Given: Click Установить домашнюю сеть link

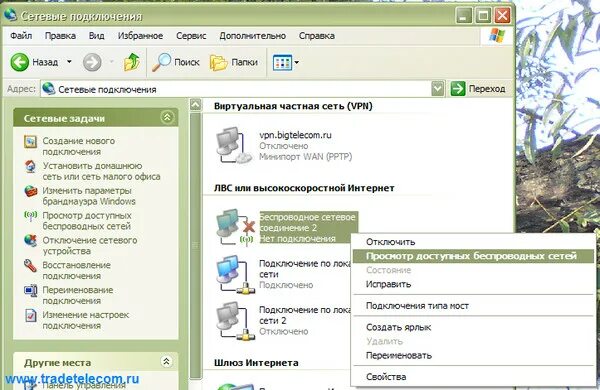Looking at the screenshot, I should (101, 171).
